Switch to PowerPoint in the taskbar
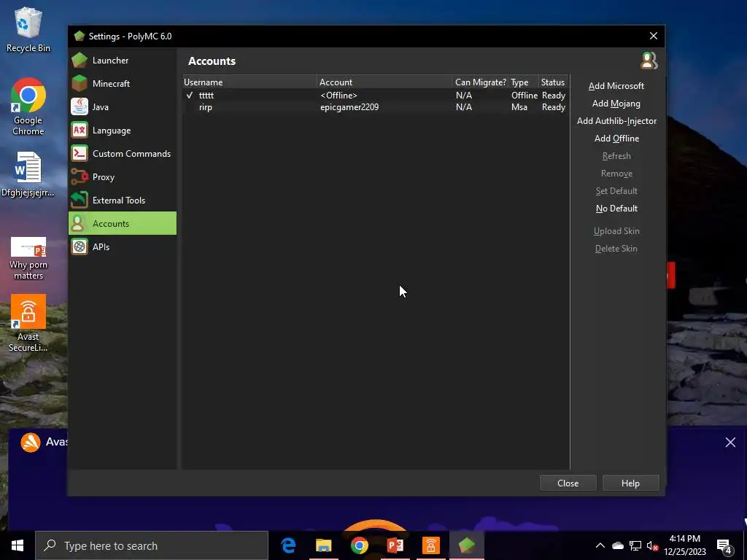This screenshot has height=560, width=747. pos(395,545)
